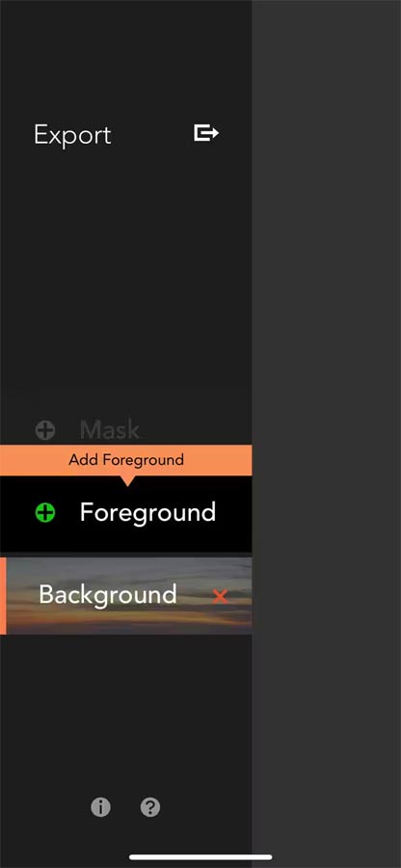Tap the tooltip's downward pointer arrow
Viewport: 401px width, 868px height.
coord(128,480)
